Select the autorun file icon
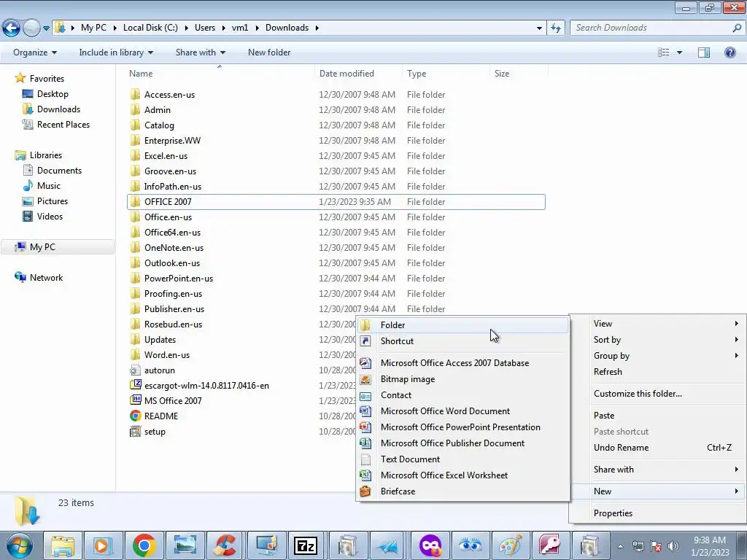The width and height of the screenshot is (747, 560). (x=135, y=370)
